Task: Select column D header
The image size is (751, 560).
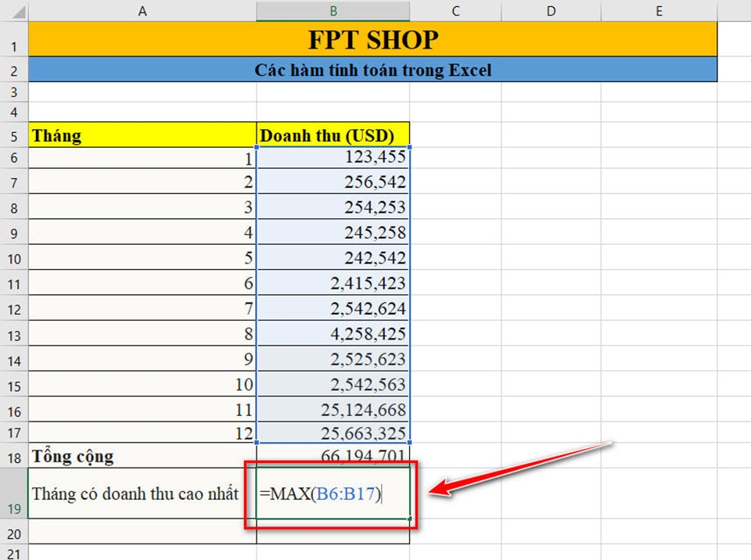Action: coord(551,11)
